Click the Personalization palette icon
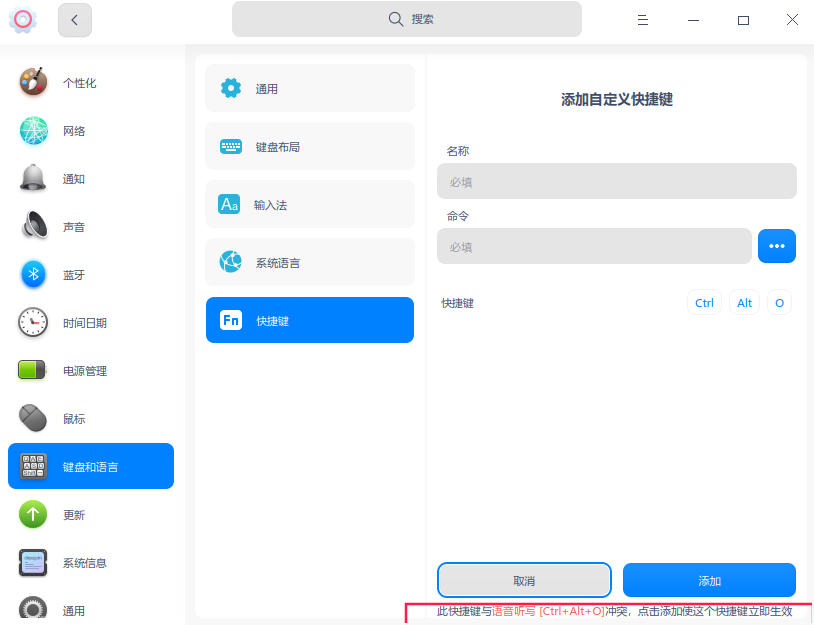Viewport: 814px width, 625px height. pyautogui.click(x=33, y=81)
